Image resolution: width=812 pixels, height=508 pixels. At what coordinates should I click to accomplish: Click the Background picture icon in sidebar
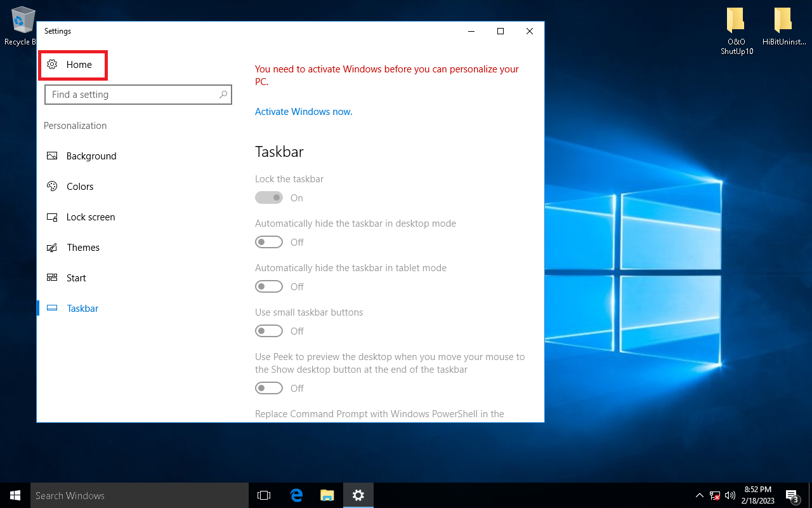[x=53, y=156]
